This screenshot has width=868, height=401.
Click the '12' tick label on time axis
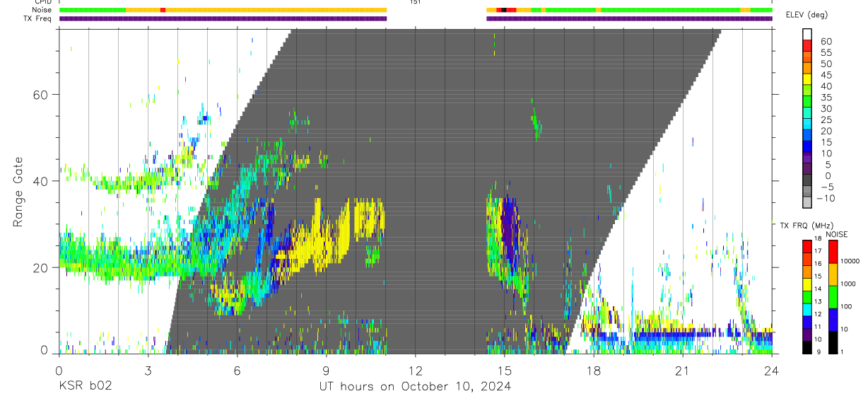click(416, 370)
